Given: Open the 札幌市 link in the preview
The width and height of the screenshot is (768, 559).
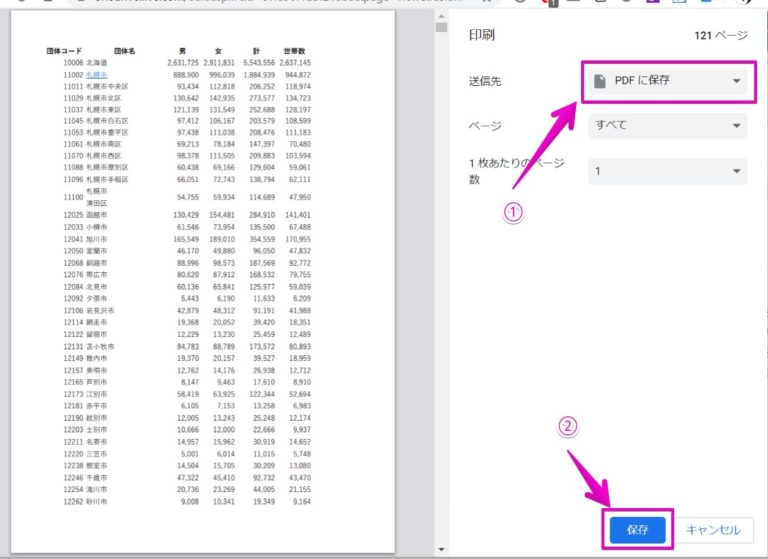Looking at the screenshot, I should pyautogui.click(x=96, y=74).
